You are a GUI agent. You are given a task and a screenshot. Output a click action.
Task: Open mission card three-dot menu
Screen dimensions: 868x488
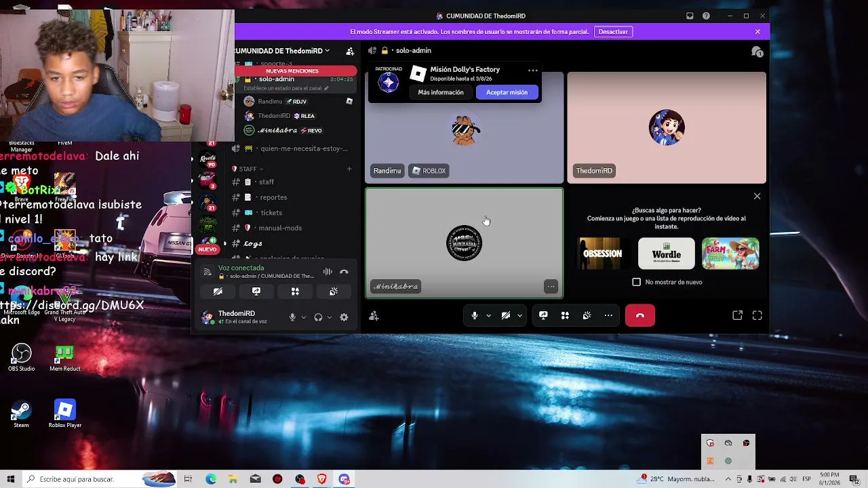point(532,70)
